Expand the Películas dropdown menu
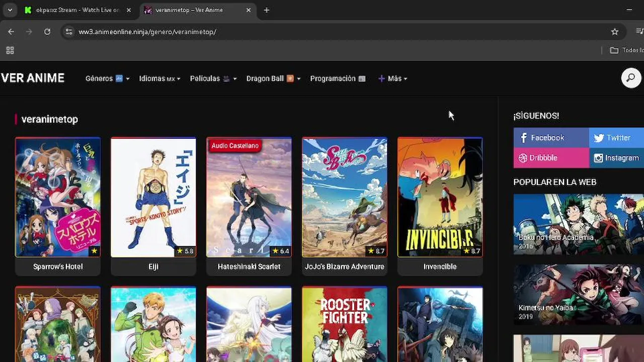Image resolution: width=644 pixels, height=362 pixels. tap(213, 78)
